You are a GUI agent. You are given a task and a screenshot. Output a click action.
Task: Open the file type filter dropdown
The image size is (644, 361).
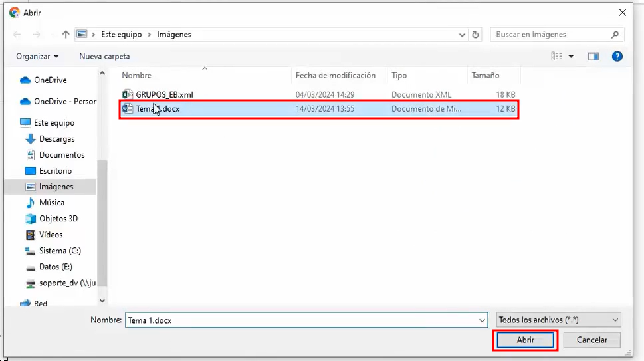pos(558,320)
